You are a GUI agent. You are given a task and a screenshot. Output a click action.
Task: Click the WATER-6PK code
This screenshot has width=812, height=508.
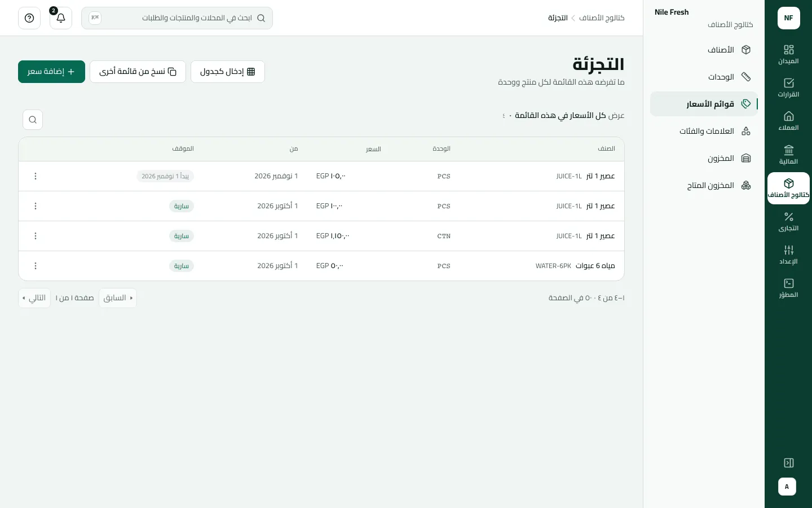coord(553,266)
